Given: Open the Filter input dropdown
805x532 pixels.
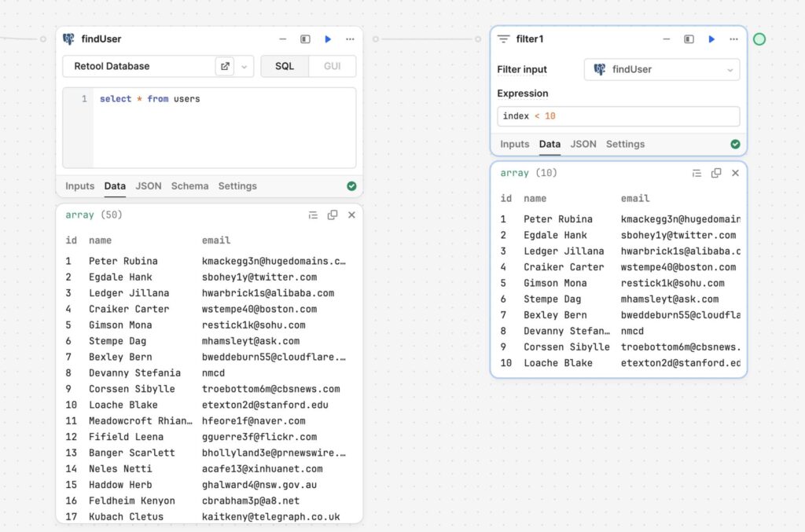Looking at the screenshot, I should tap(661, 69).
